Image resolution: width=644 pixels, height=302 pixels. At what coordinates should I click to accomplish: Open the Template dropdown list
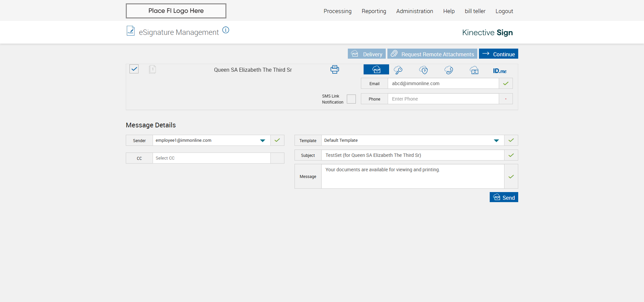pos(496,140)
